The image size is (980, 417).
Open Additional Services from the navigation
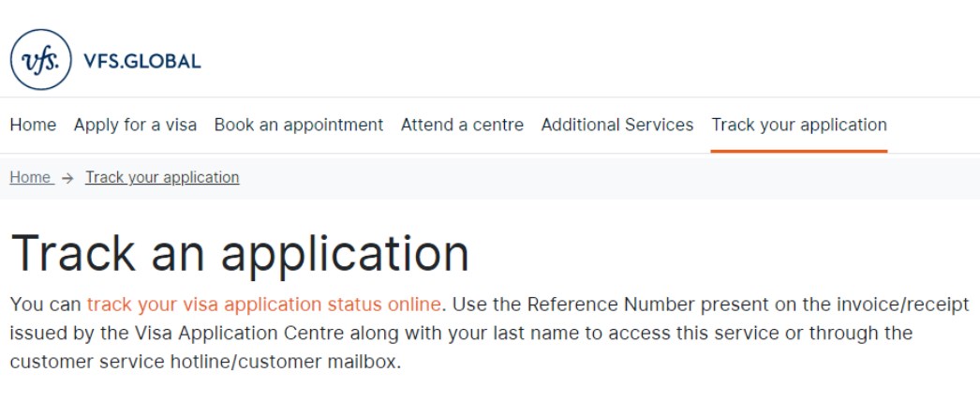point(617,125)
